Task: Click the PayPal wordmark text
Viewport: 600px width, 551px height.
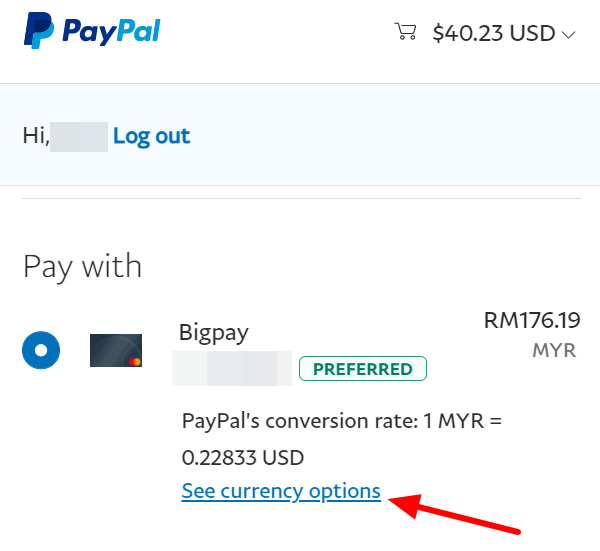Action: pyautogui.click(x=111, y=31)
